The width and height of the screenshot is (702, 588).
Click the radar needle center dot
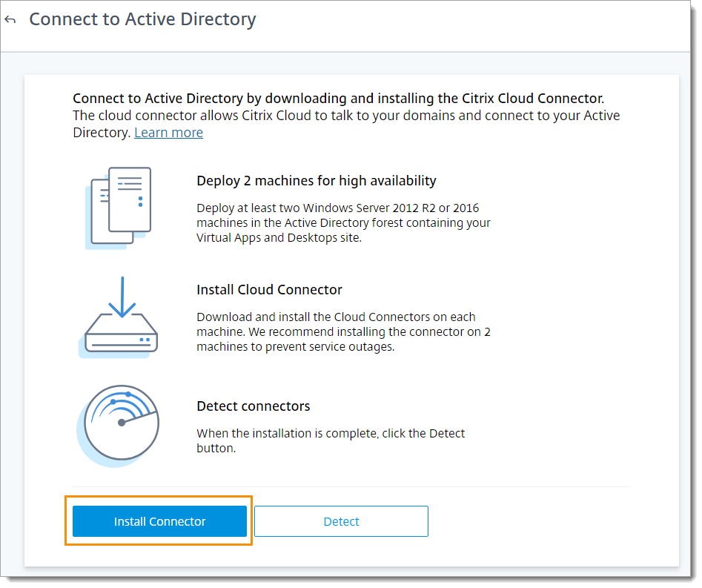click(122, 423)
